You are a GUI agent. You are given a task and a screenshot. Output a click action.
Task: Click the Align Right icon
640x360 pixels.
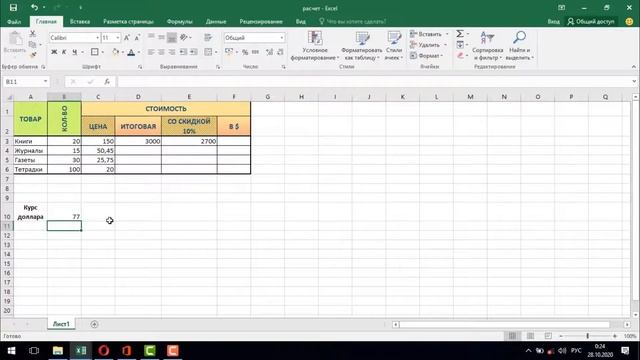click(172, 52)
